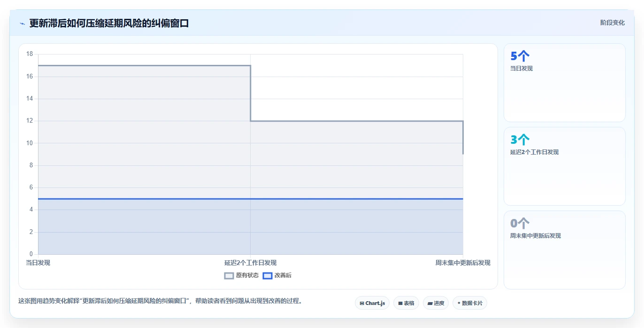Toggle the 原有状态 legend series
Viewport: 644px width, 328px height.
pos(242,275)
